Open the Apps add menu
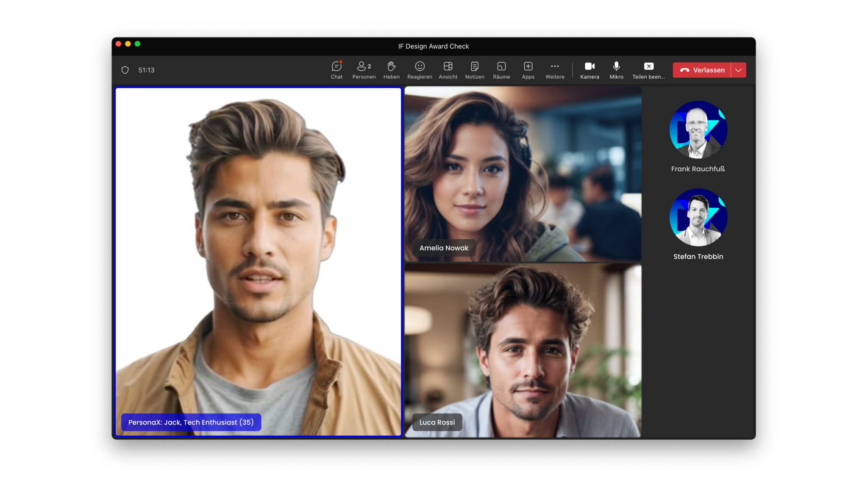Image resolution: width=868 pixels, height=488 pixels. 528,70
